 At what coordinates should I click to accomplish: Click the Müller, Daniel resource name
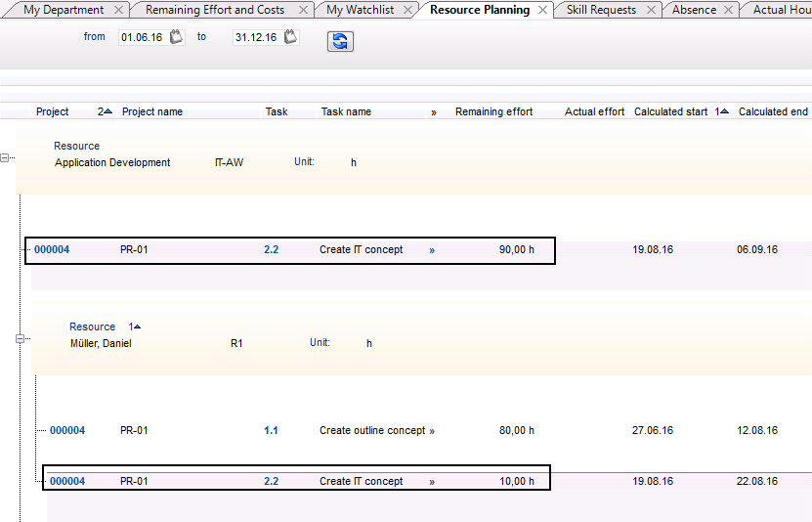coord(101,343)
